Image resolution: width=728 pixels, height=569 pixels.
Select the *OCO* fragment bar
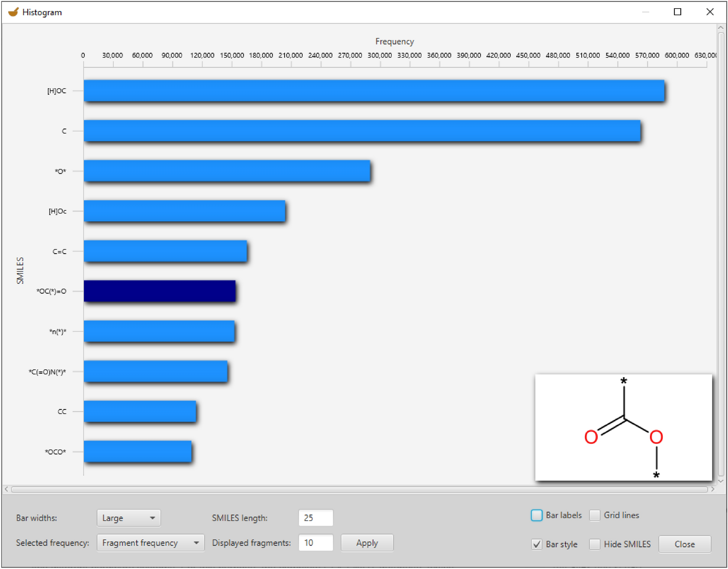click(x=137, y=452)
